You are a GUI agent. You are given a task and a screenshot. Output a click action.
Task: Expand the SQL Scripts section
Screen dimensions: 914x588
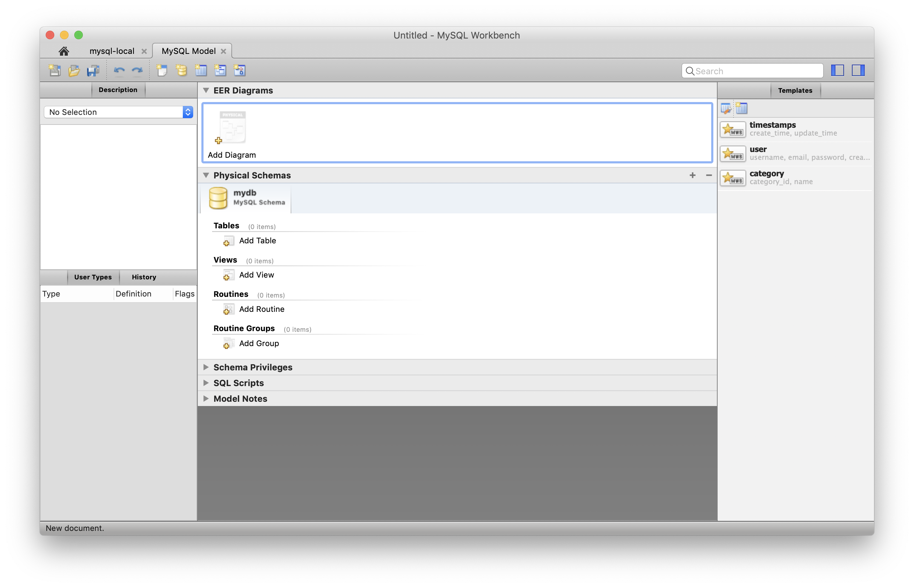click(206, 382)
